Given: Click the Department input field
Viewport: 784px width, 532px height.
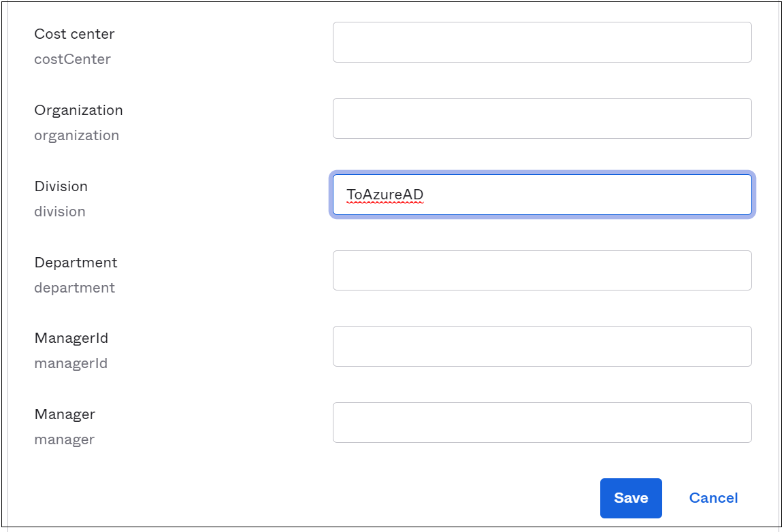Looking at the screenshot, I should [x=541, y=270].
